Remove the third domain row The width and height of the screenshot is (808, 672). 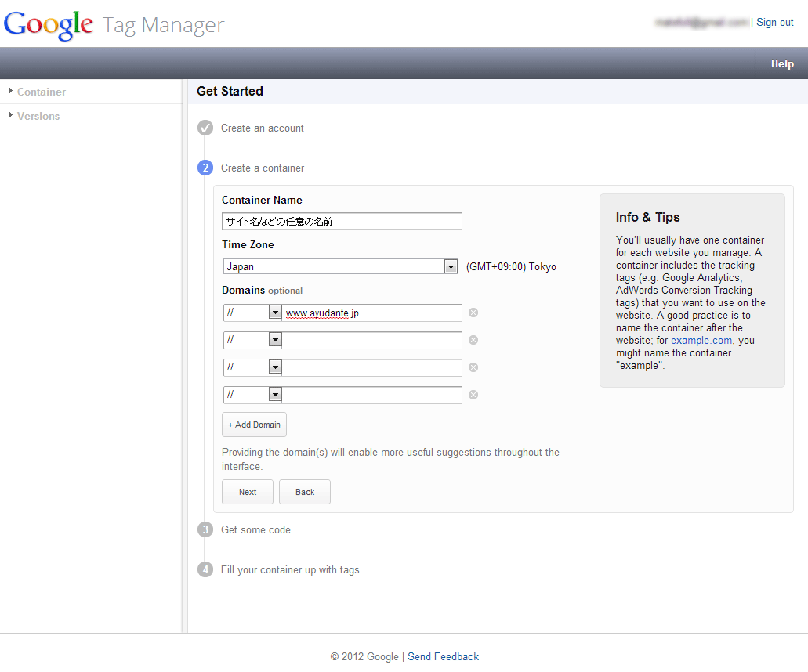pyautogui.click(x=473, y=367)
